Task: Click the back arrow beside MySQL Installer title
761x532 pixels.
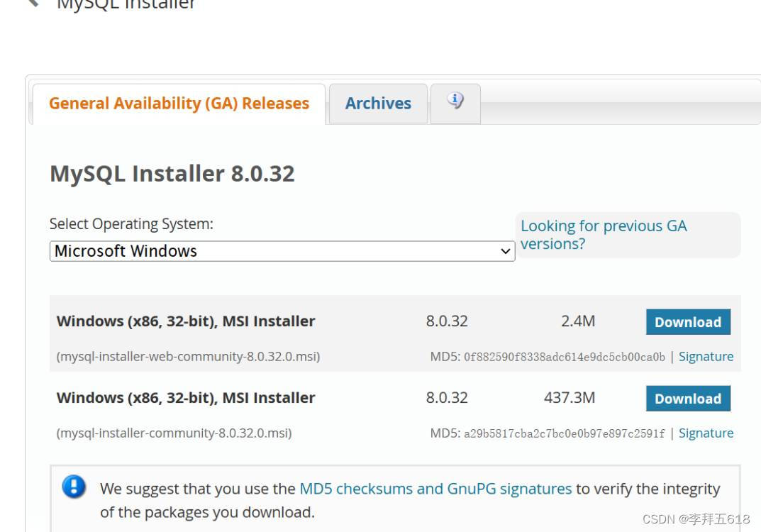Action: 33,3
